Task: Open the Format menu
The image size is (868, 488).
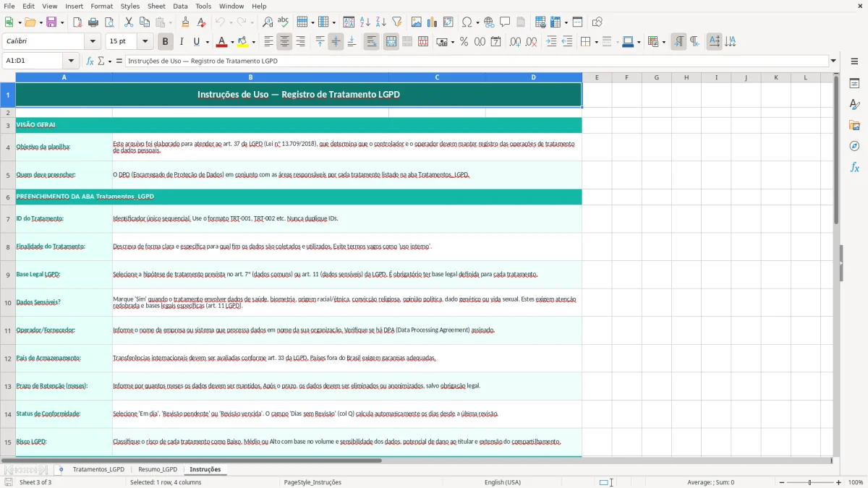Action: (101, 6)
